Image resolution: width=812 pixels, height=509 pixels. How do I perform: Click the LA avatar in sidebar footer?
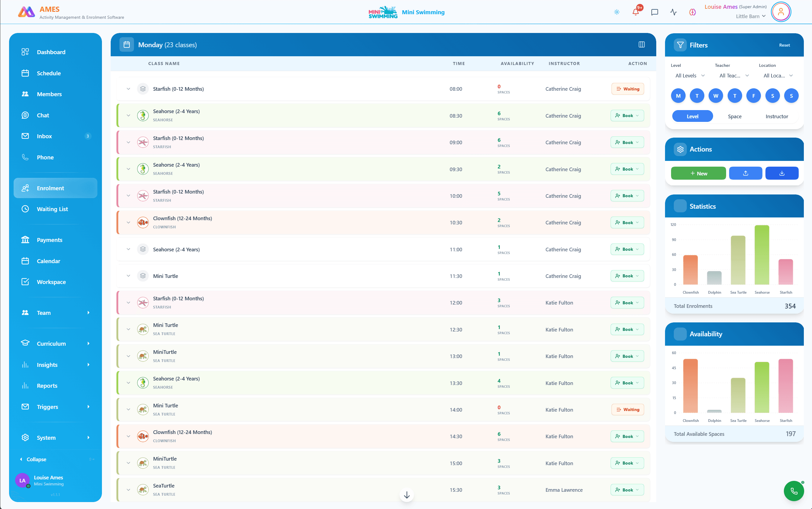tap(22, 480)
